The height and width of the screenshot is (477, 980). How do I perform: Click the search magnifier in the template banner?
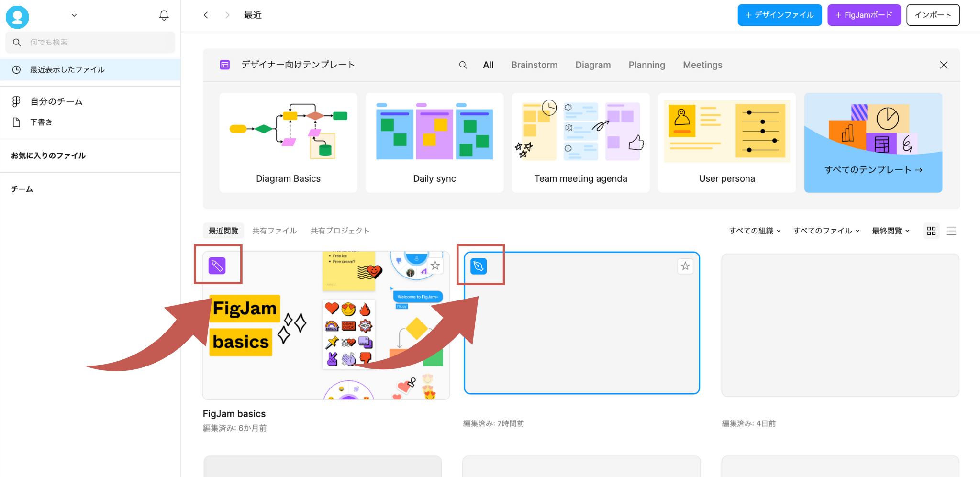pyautogui.click(x=463, y=65)
